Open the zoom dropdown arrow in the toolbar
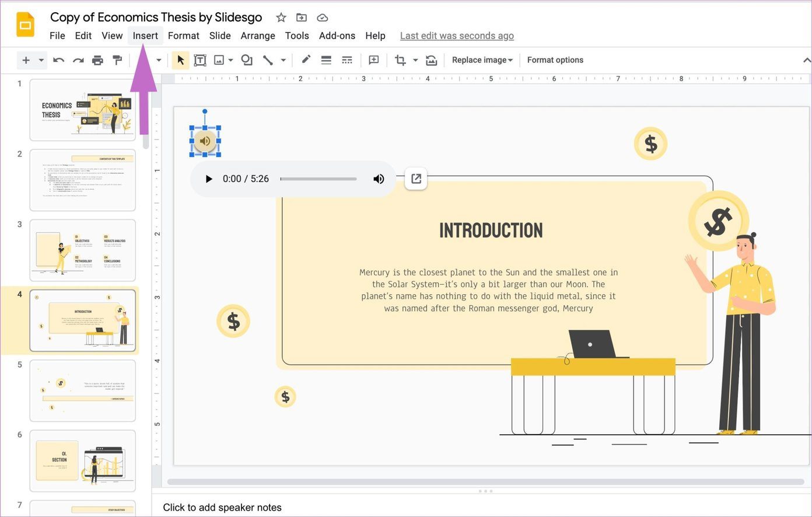Viewport: 812px width, 517px height. coord(158,60)
